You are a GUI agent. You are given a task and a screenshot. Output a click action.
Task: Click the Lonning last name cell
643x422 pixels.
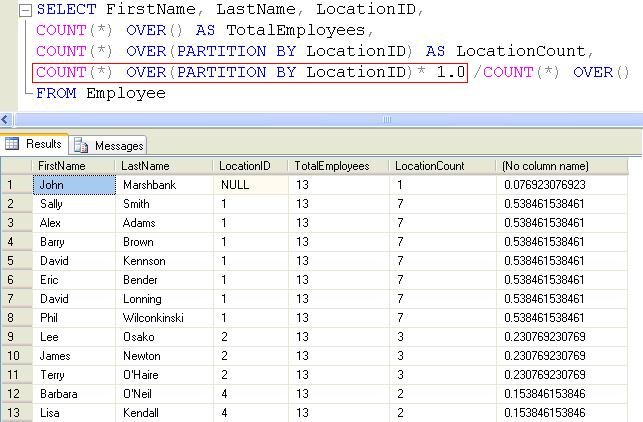[x=164, y=299]
